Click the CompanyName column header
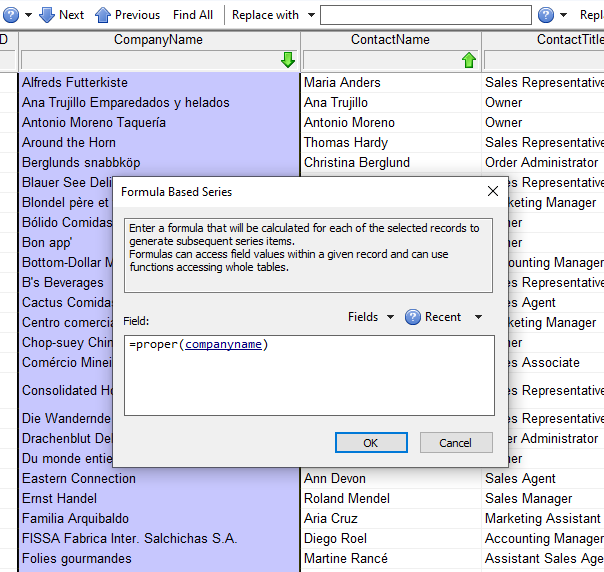 coord(158,40)
